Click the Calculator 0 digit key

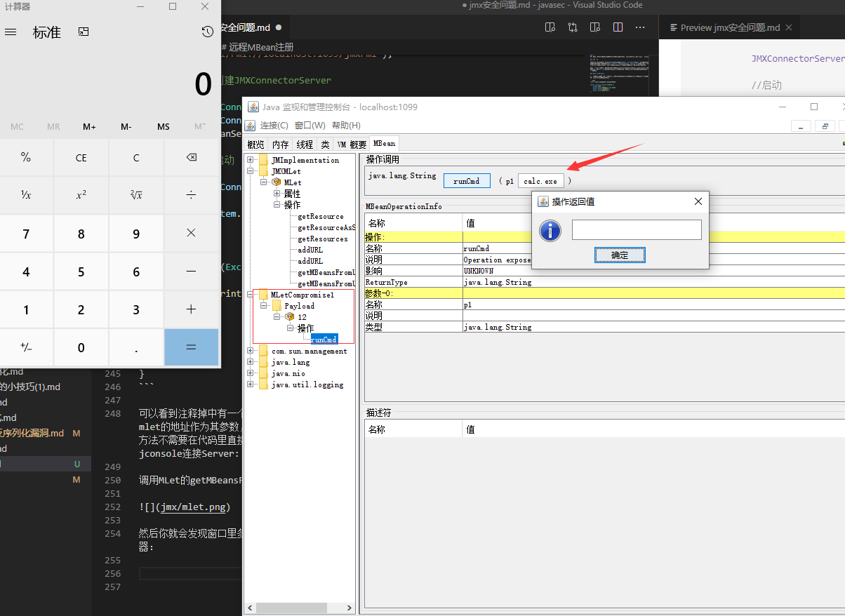pyautogui.click(x=81, y=347)
